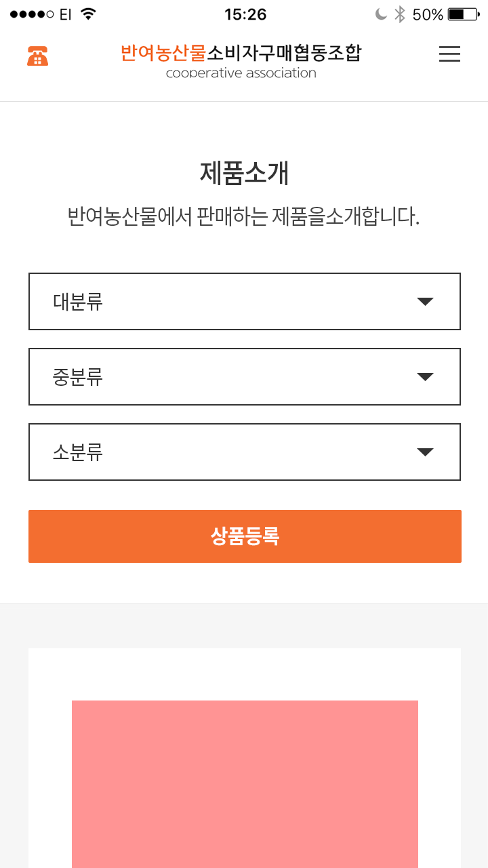Expand the 중분류 dropdown arrow
This screenshot has height=868, width=488.
425,377
